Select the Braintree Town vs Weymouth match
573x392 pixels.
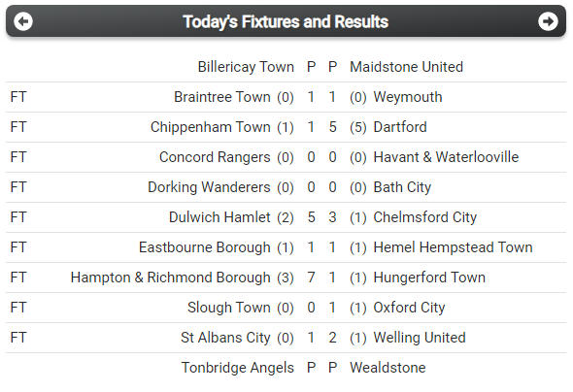point(286,97)
